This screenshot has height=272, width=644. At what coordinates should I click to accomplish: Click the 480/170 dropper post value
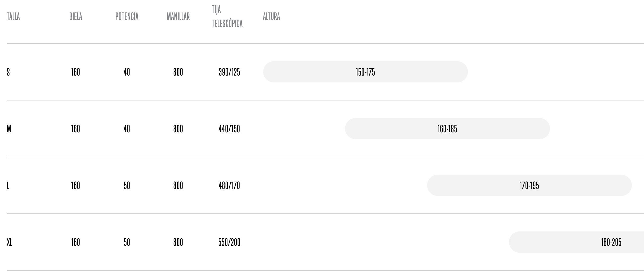click(x=229, y=186)
